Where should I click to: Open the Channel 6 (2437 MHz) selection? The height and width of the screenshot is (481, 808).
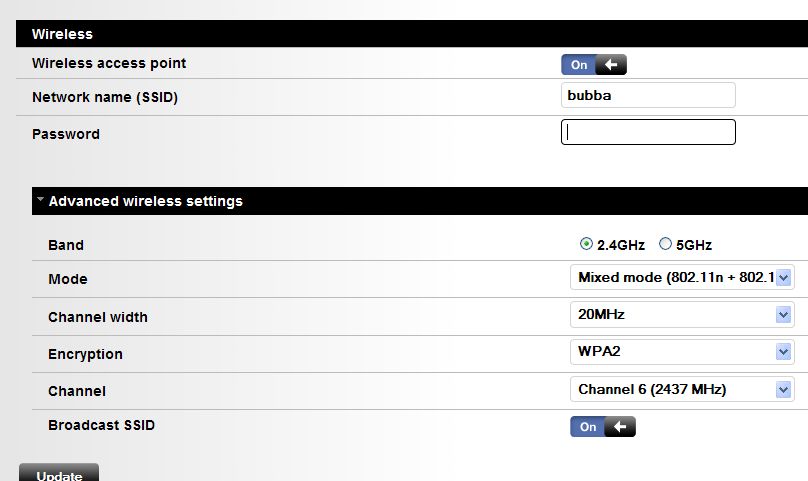[x=674, y=389]
